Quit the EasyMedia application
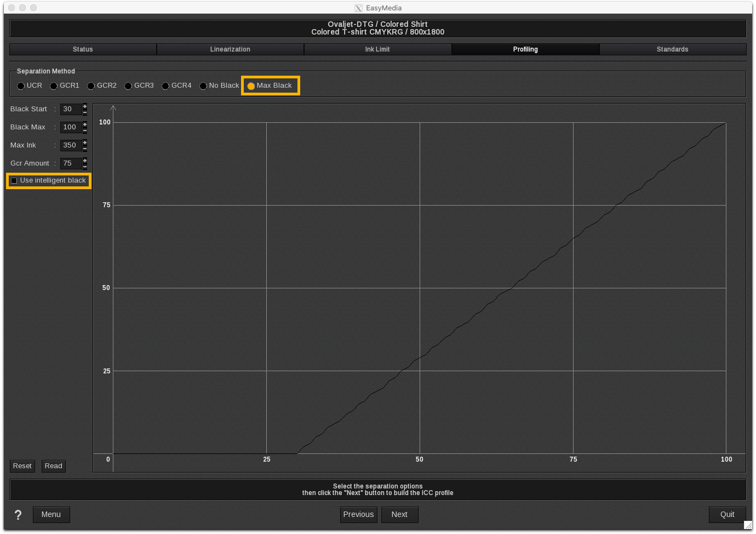Viewport: 756px width, 534px height. click(727, 515)
